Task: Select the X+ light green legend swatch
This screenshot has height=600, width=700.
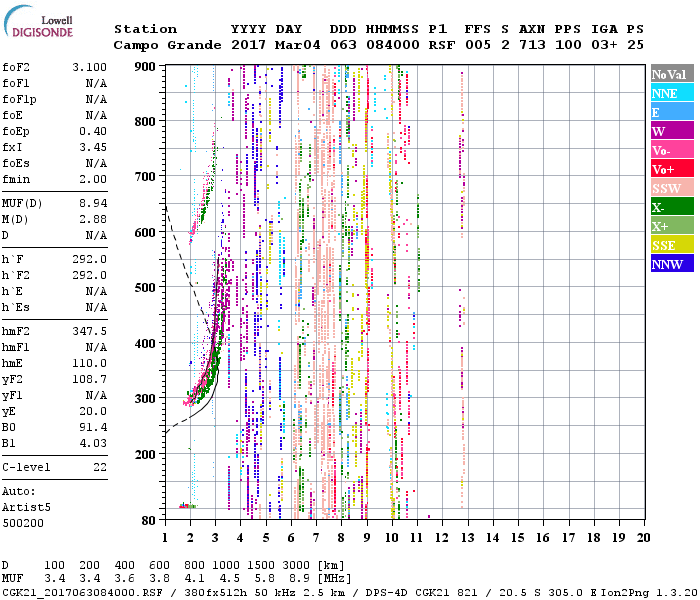Action: (672, 225)
